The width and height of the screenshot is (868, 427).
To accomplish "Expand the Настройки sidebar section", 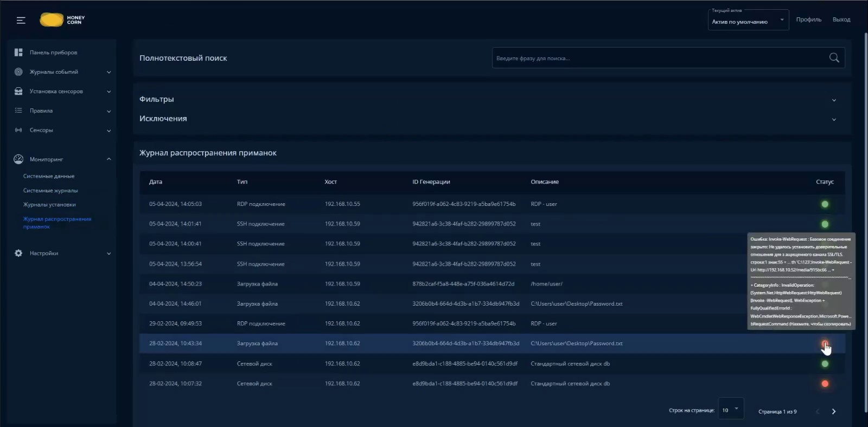I will (62, 253).
